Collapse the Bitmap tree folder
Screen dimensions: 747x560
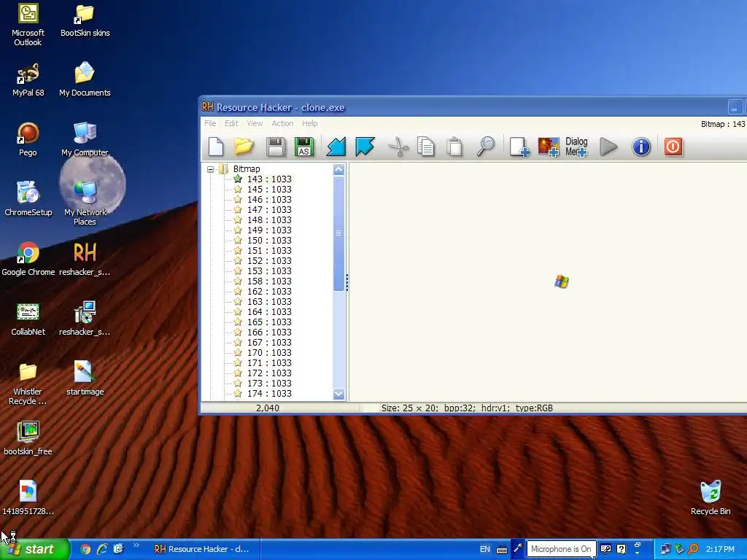[210, 169]
